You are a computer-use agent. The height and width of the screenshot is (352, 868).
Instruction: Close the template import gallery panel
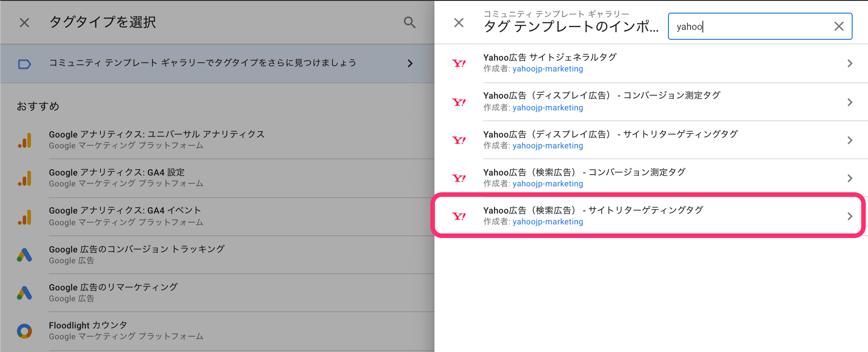coord(459,23)
